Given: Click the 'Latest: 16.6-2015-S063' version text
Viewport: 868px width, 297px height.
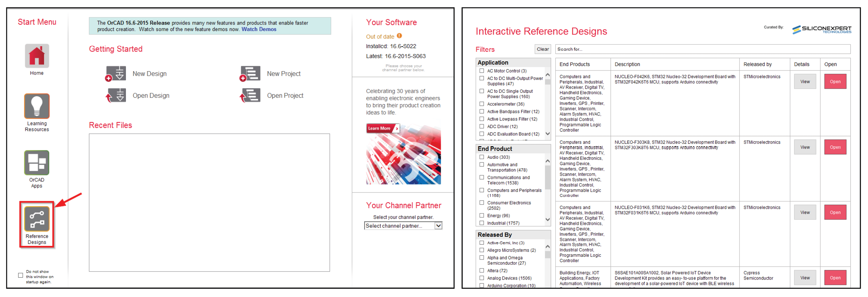Looking at the screenshot, I should (x=396, y=56).
